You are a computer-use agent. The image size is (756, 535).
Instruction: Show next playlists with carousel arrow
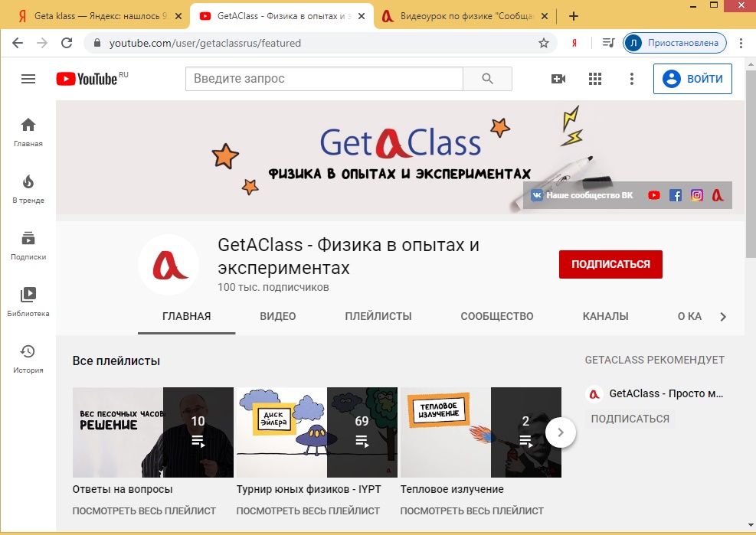(561, 432)
